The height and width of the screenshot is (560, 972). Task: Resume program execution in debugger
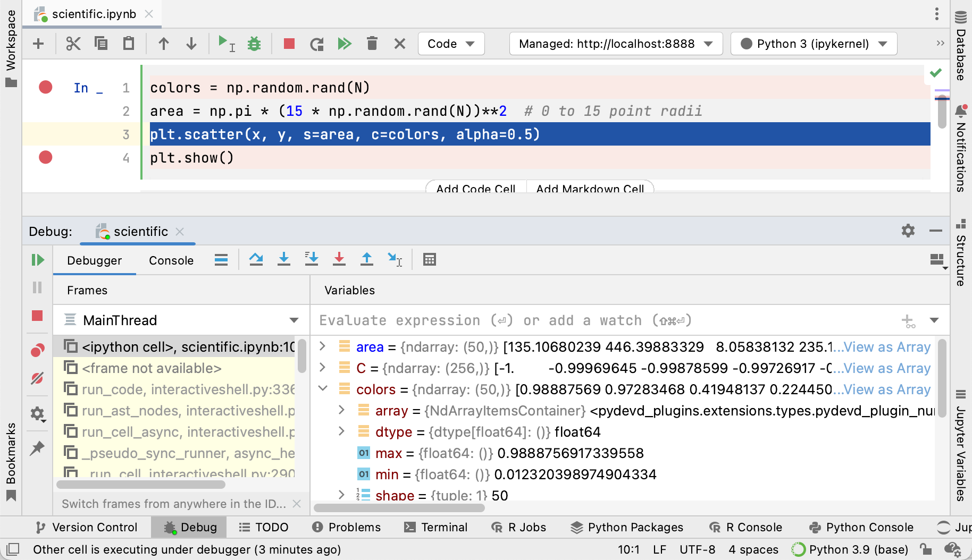37,259
